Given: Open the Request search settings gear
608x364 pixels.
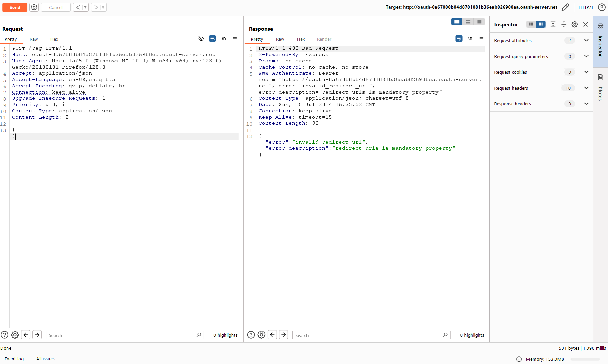Looking at the screenshot, I should (x=15, y=335).
